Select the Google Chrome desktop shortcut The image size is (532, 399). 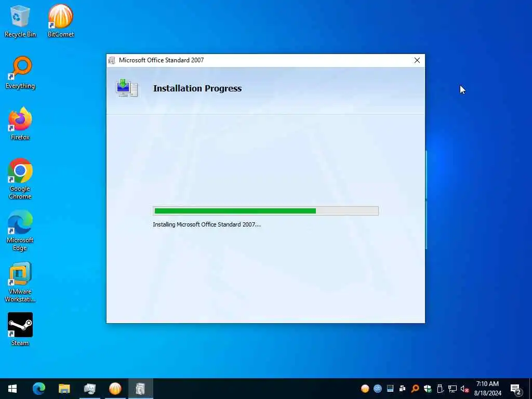tap(20, 179)
